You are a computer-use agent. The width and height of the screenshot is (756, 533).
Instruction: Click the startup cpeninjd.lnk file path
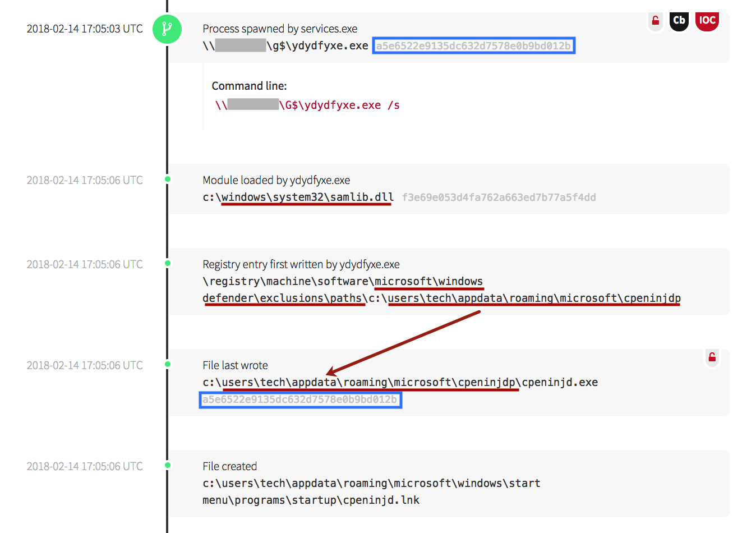(x=371, y=491)
